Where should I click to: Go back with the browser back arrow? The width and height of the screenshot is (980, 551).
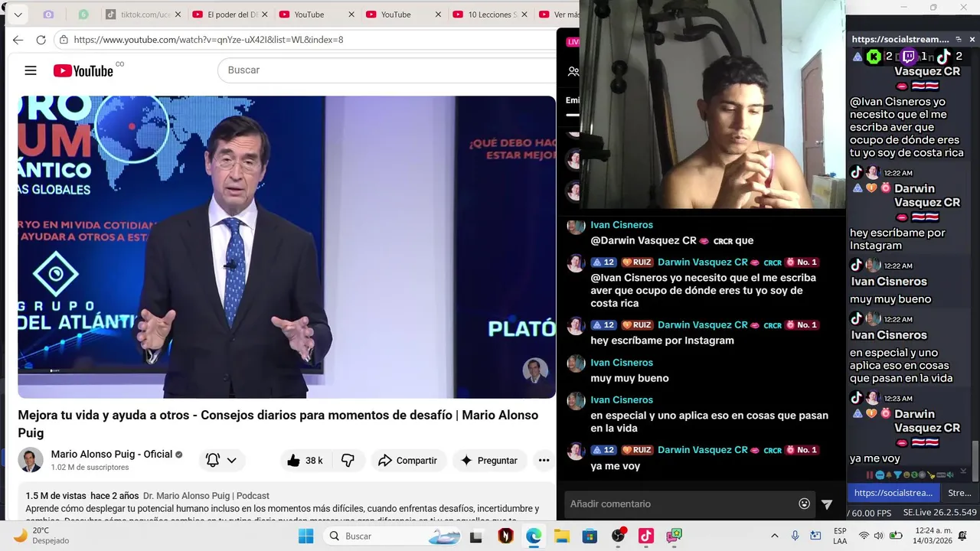click(x=18, y=40)
